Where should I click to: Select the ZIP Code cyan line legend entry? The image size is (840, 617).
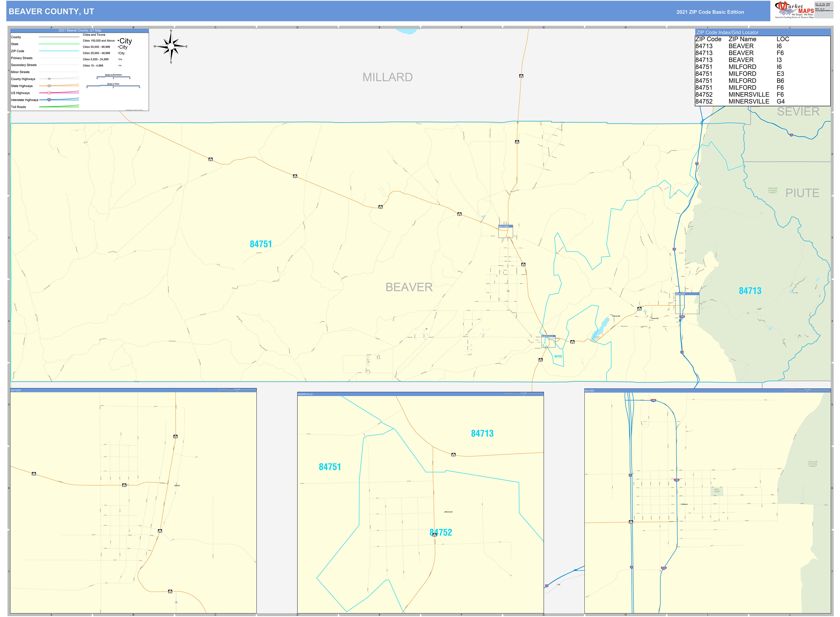(59, 51)
